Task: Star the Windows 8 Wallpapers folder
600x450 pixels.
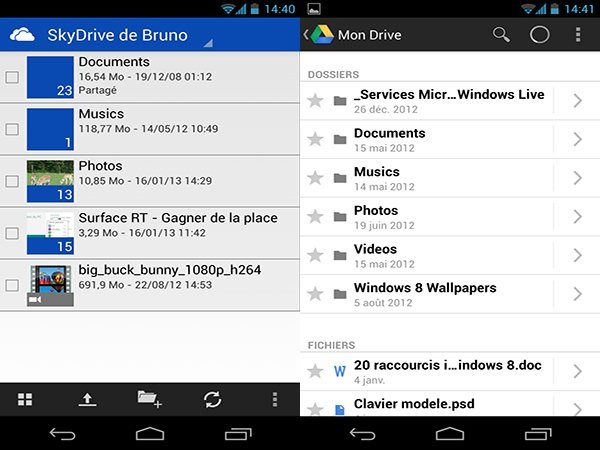Action: tap(315, 294)
